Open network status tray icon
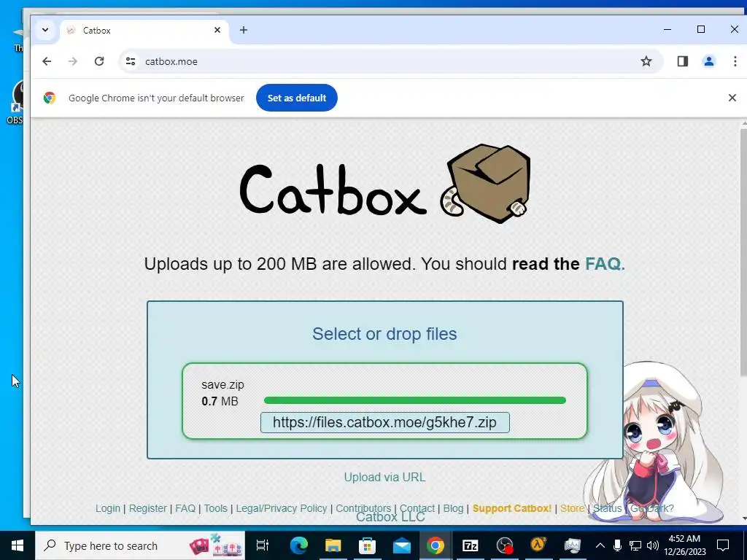 coord(635,545)
